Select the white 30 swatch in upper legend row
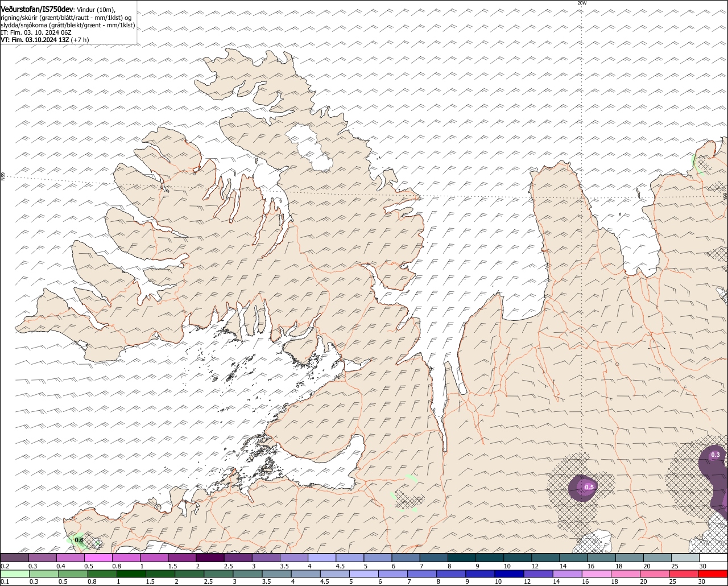 coord(714,558)
